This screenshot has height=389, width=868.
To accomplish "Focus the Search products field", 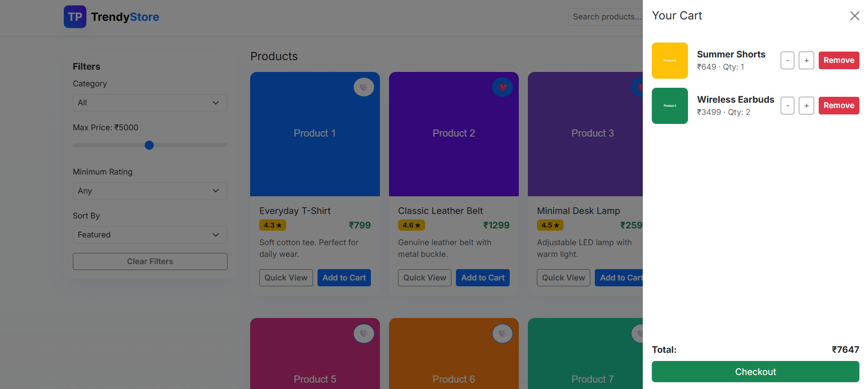I will 605,17.
